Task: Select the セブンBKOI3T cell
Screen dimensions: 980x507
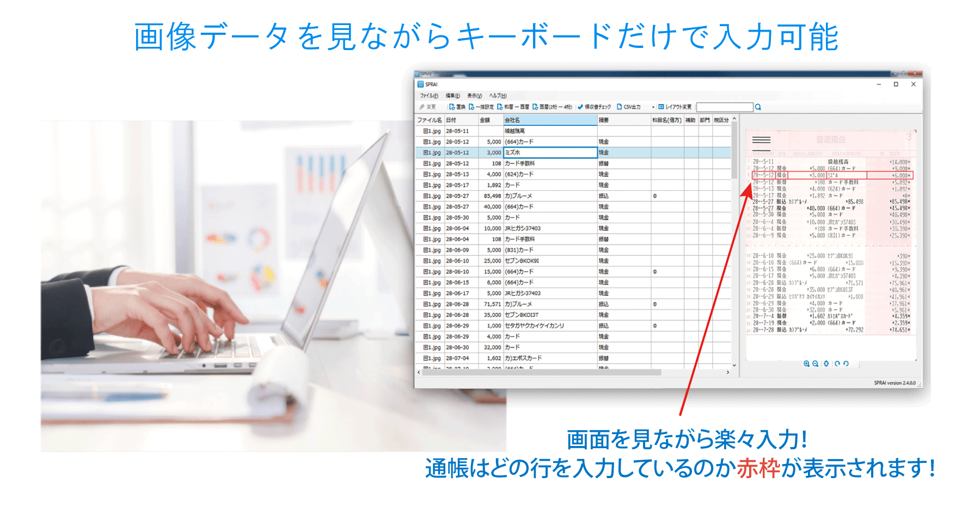Action: click(x=550, y=315)
